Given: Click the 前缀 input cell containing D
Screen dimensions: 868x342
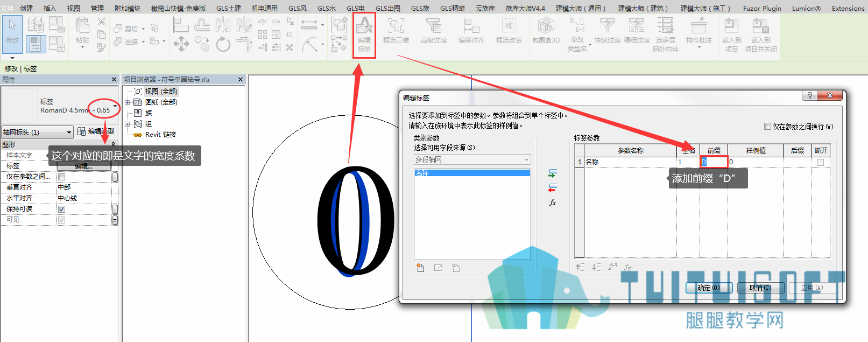Looking at the screenshot, I should (x=714, y=162).
